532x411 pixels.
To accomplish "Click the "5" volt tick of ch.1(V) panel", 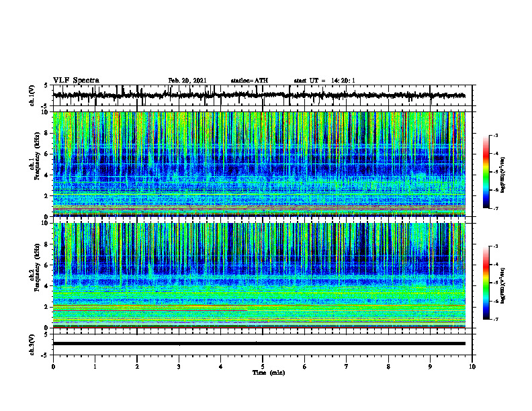I will click(x=46, y=86).
